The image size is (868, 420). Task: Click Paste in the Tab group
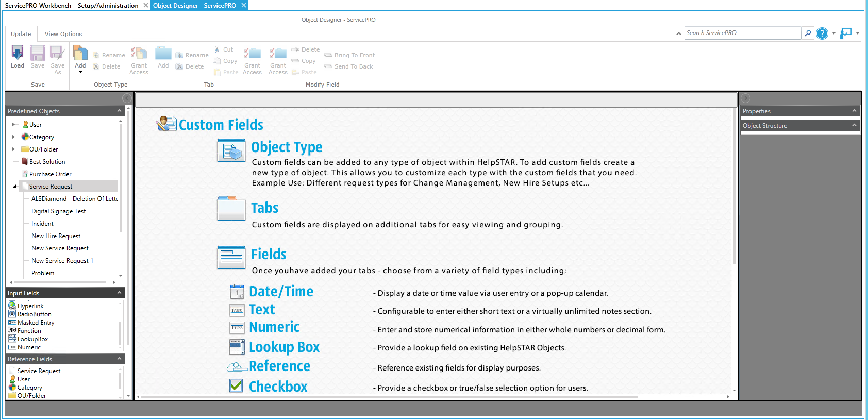[226, 72]
